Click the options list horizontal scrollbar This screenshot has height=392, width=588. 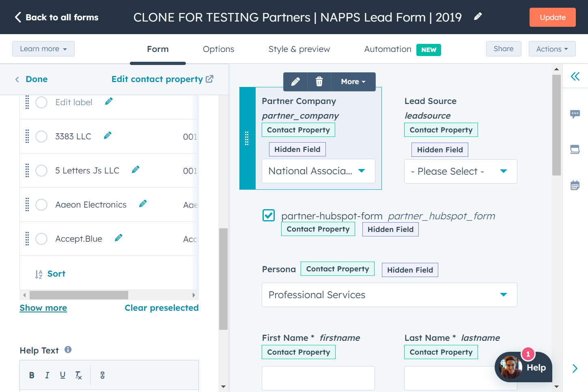tap(79, 295)
